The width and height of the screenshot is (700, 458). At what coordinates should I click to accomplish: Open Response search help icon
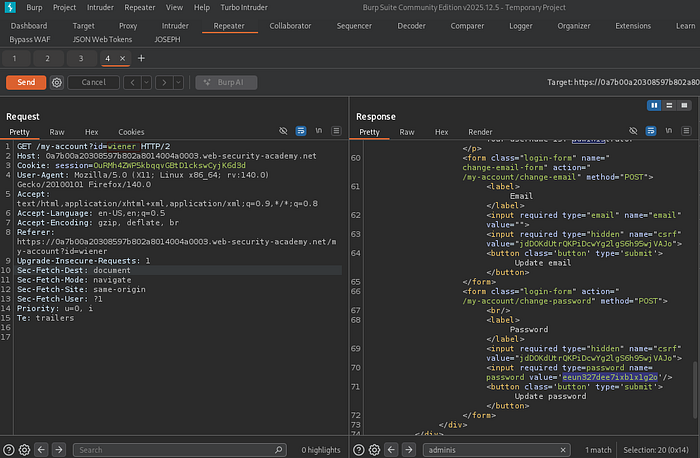pyautogui.click(x=358, y=450)
